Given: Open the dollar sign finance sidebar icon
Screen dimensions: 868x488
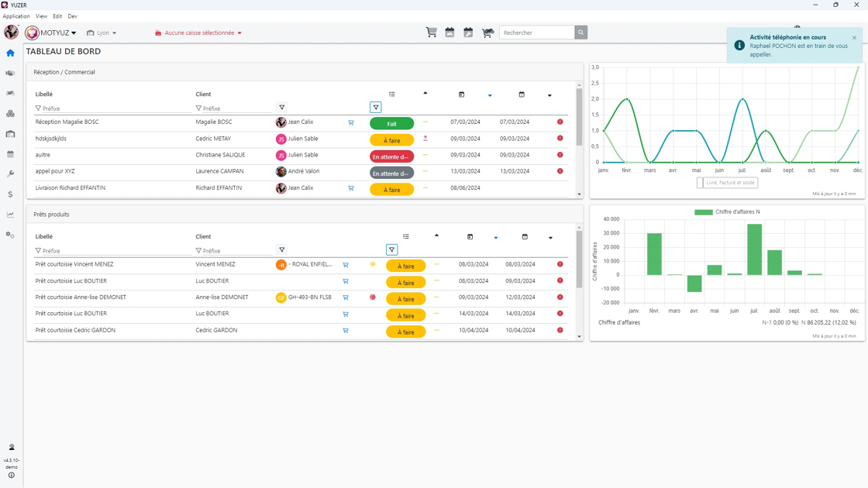Looking at the screenshot, I should (11, 194).
